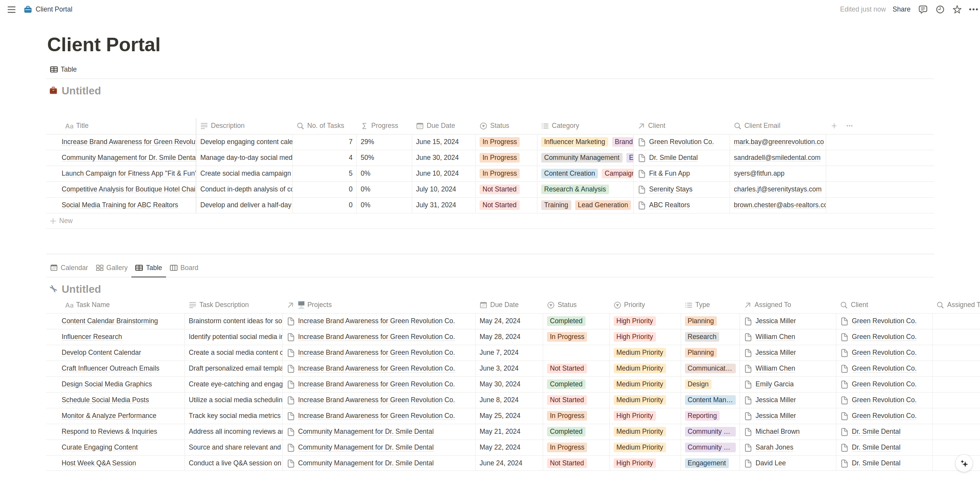Click Not Started status on Competitive Analysis row
Image resolution: width=980 pixels, height=485 pixels.
pos(499,189)
